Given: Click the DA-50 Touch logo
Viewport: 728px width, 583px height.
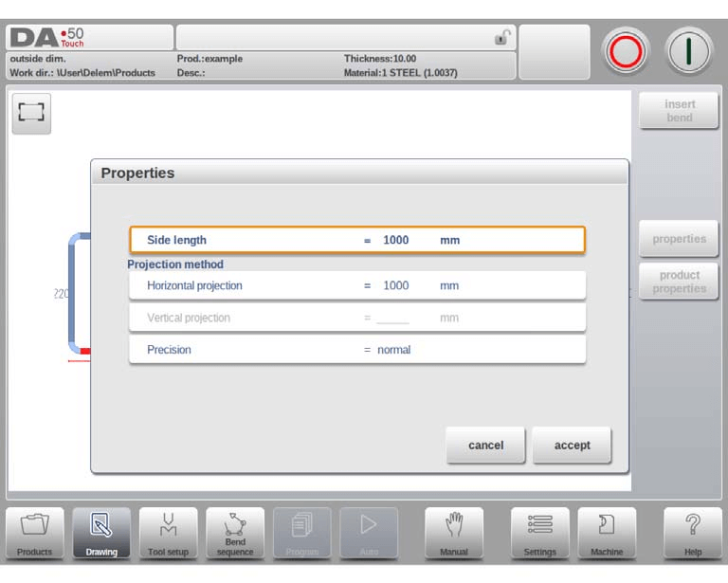Looking at the screenshot, I should (x=47, y=38).
